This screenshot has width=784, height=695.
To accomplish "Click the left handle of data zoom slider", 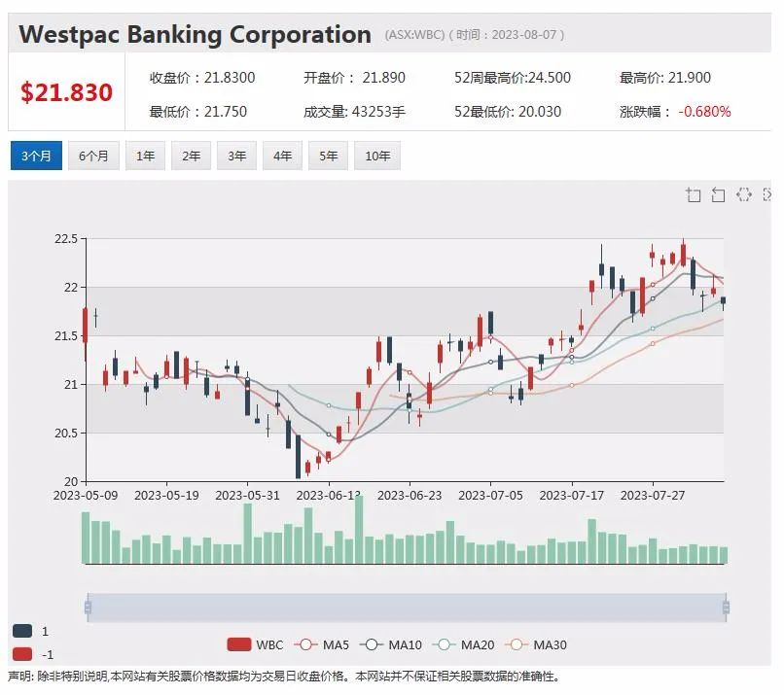I will pyautogui.click(x=88, y=608).
